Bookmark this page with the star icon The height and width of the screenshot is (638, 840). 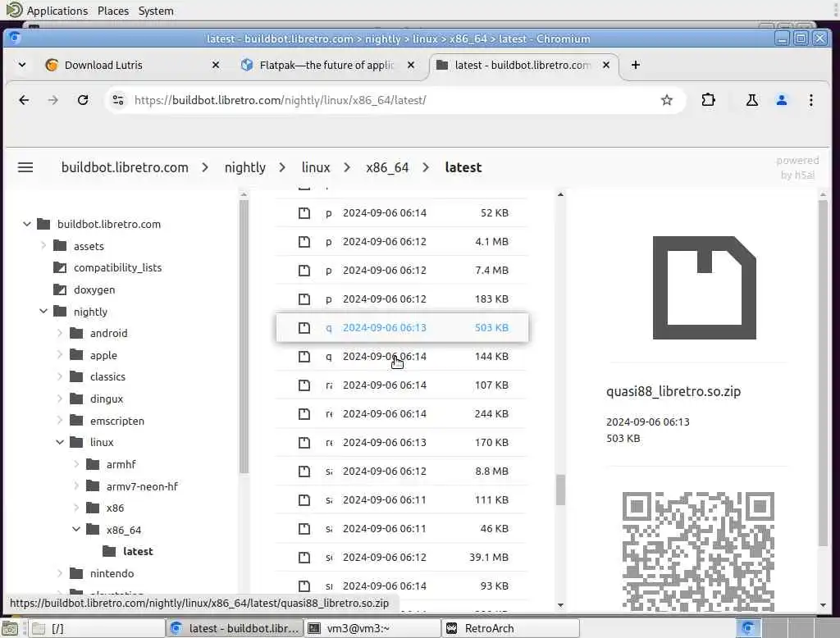666,100
